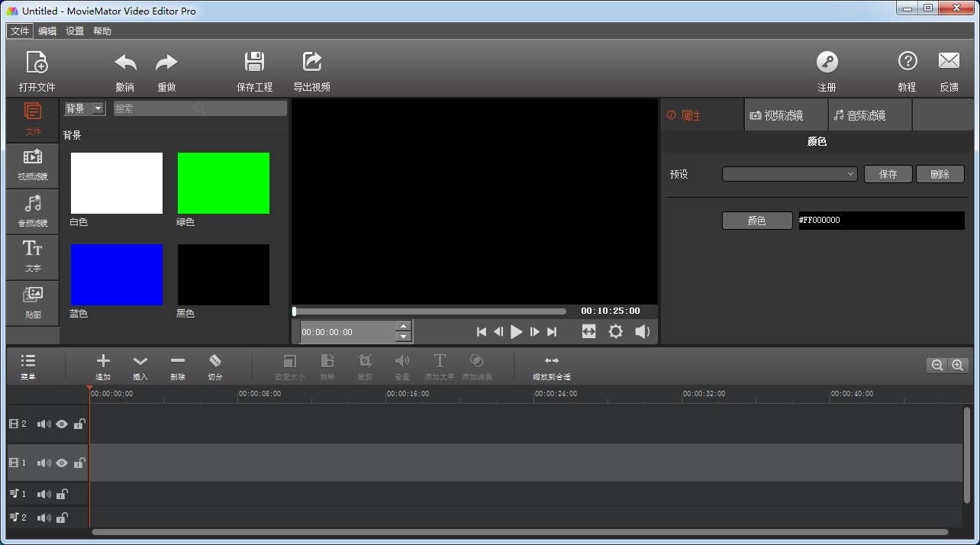The image size is (980, 545).
Task: Select the 文件 sidebar panel
Action: coord(33,120)
